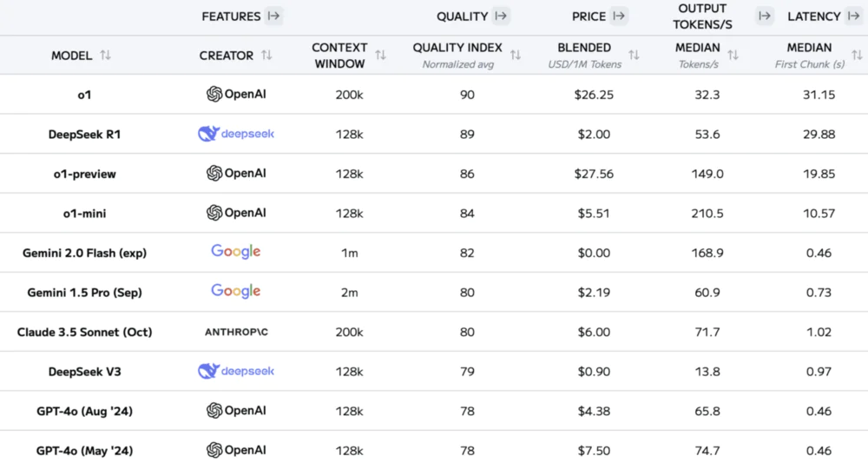Click quality index 89 for DeepSeek R1
The height and width of the screenshot is (469, 868).
pyautogui.click(x=467, y=134)
